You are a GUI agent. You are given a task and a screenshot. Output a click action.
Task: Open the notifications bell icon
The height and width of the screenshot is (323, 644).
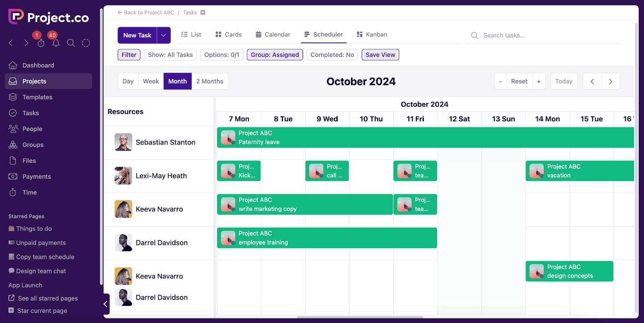56,43
